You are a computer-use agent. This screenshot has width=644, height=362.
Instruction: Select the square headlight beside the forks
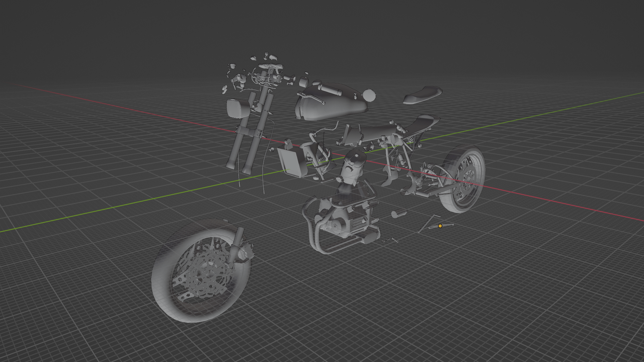point(237,108)
